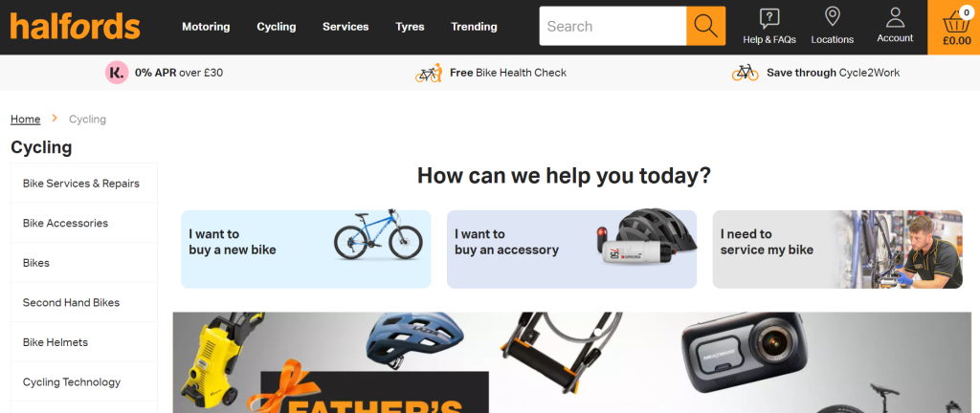
Task: Open Help & FAQs icon
Action: pyautogui.click(x=768, y=19)
